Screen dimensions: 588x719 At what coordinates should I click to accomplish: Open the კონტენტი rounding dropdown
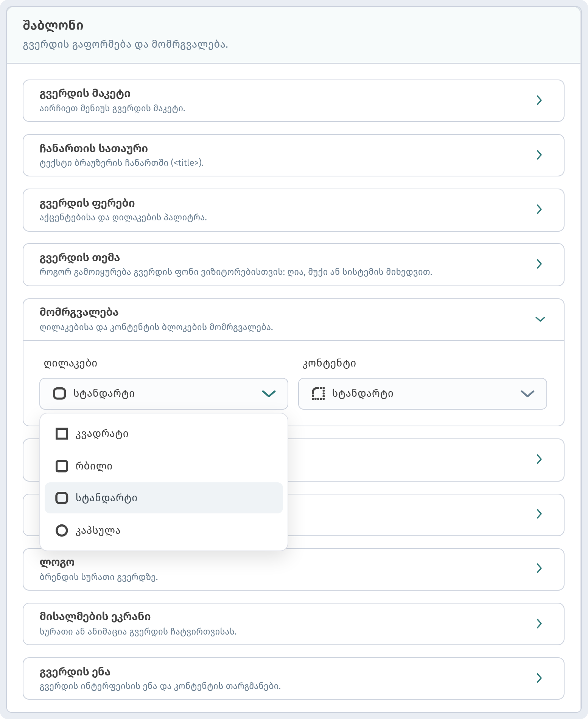tap(423, 394)
